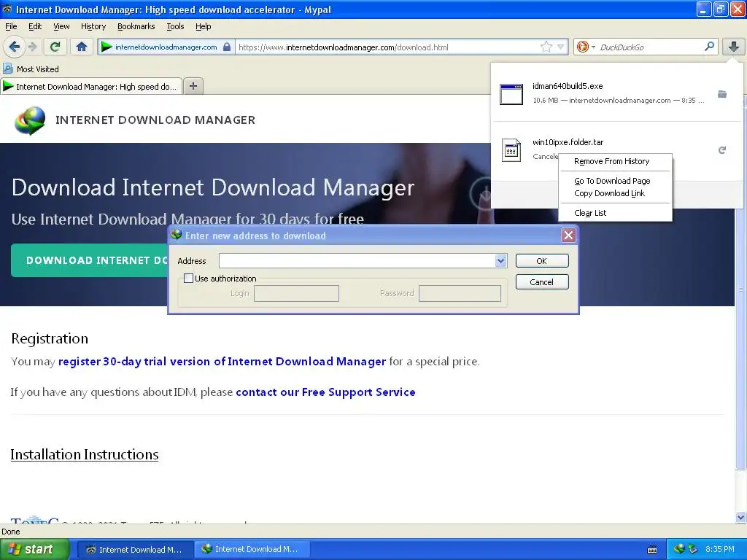The image size is (747, 560).
Task: Click the browser Forward arrow button
Action: click(32, 47)
